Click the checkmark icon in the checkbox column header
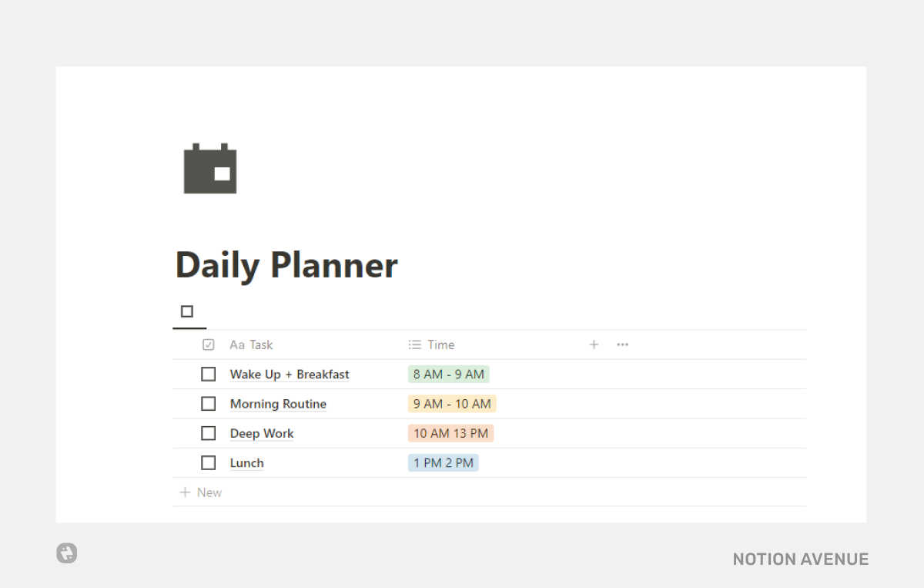The image size is (924, 588). [208, 344]
